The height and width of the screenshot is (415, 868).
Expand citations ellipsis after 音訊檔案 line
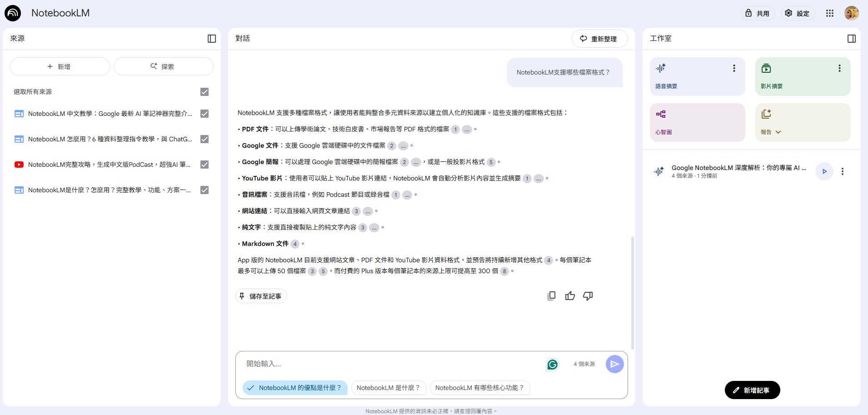click(x=407, y=195)
